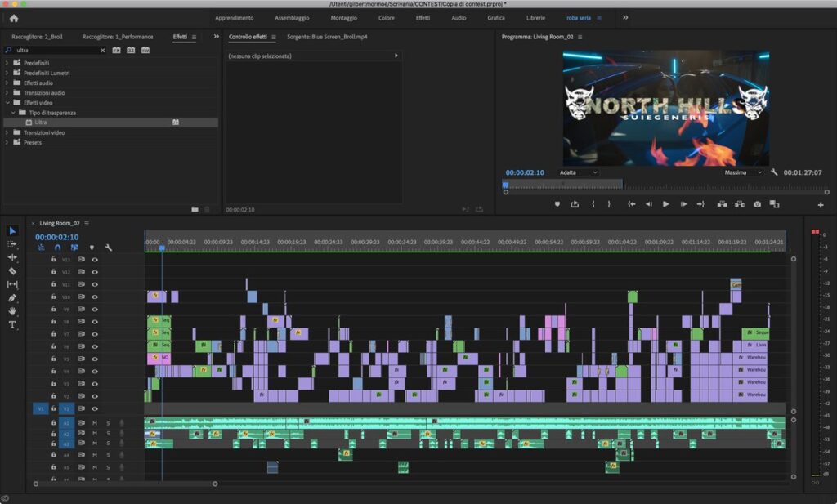Image resolution: width=837 pixels, height=504 pixels.
Task: Toggle the Snap magnet icon in timeline
Action: [58, 247]
